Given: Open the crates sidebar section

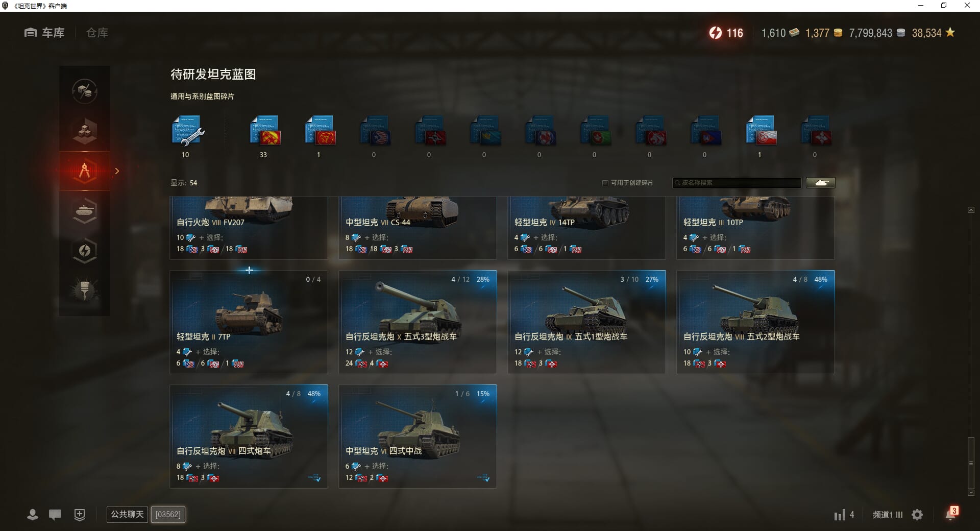Looking at the screenshot, I should click(85, 131).
